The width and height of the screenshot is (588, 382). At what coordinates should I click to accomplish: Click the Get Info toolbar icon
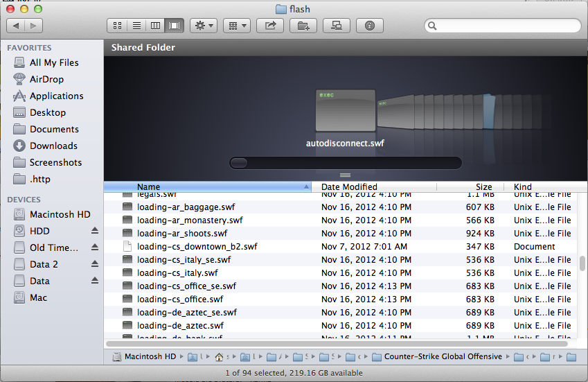370,26
